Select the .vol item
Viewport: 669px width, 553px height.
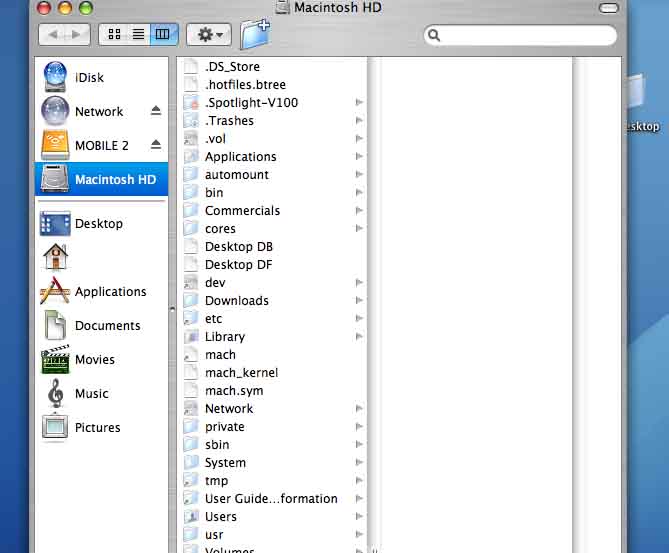pos(272,139)
